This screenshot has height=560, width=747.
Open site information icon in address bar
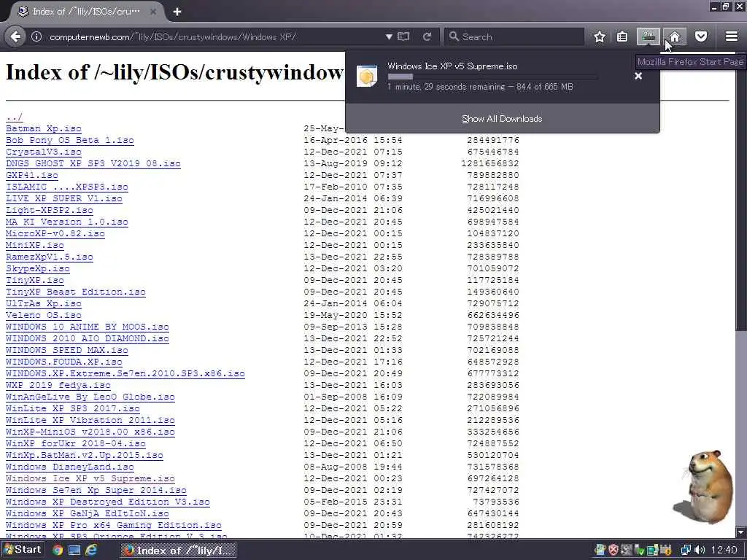pyautogui.click(x=36, y=36)
